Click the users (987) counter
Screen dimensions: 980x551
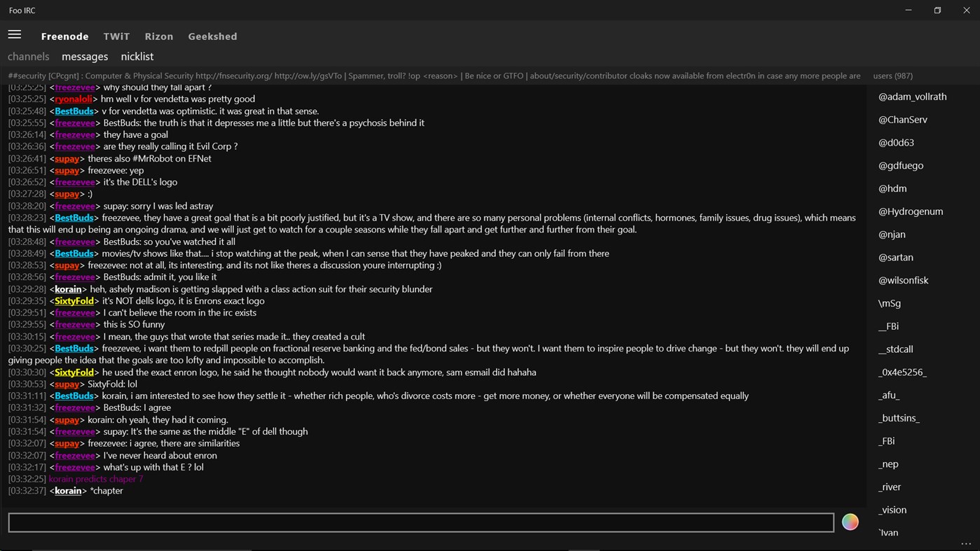(892, 76)
